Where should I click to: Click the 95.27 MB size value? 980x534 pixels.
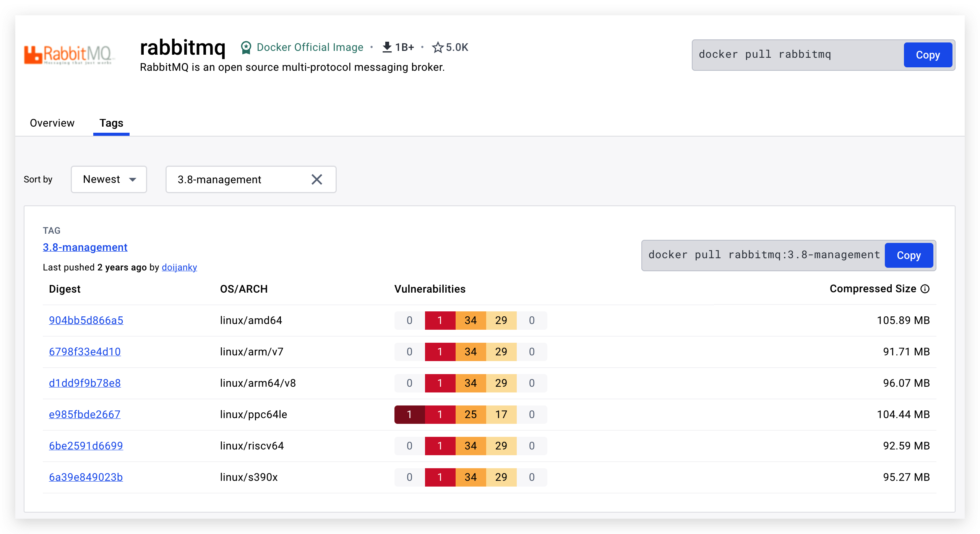[x=906, y=477]
